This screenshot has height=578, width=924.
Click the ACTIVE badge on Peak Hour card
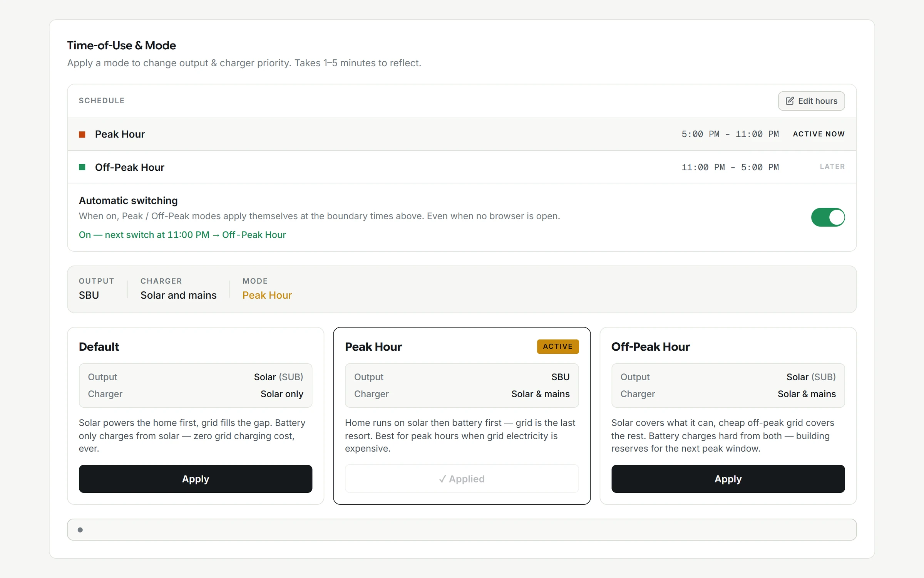tap(557, 346)
